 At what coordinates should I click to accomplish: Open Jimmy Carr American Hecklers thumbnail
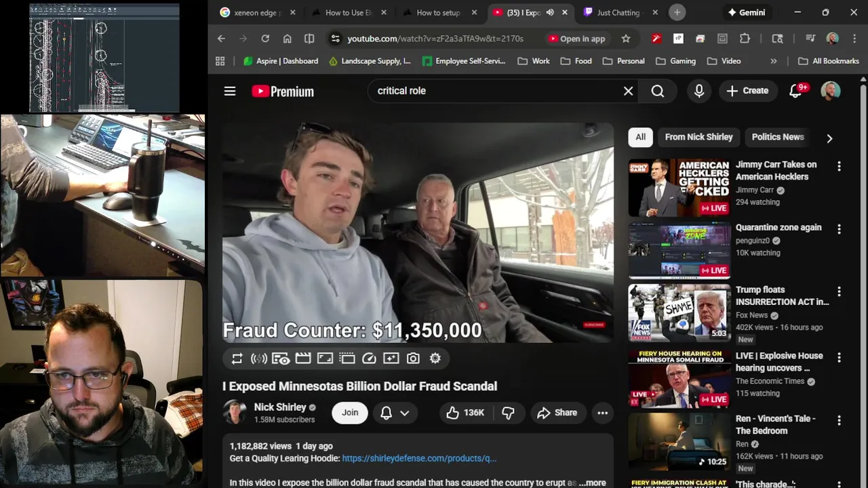(679, 188)
